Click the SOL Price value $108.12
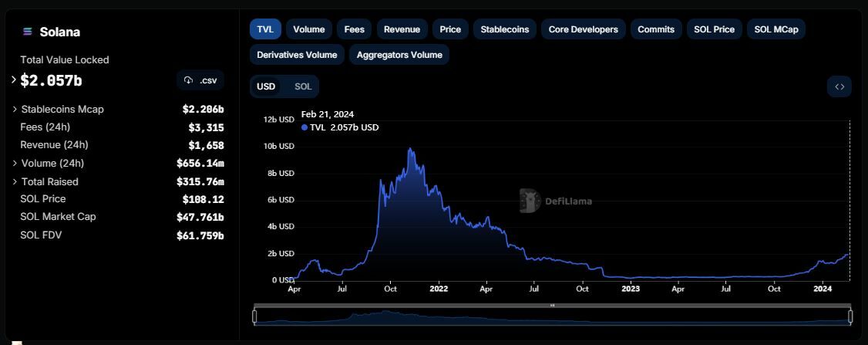The height and width of the screenshot is (345, 868). 204,199
